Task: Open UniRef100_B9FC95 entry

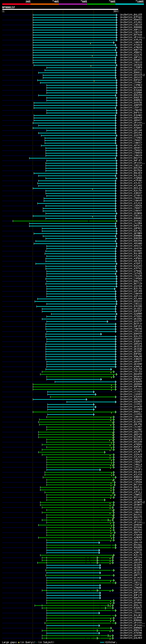Action: [131, 593]
